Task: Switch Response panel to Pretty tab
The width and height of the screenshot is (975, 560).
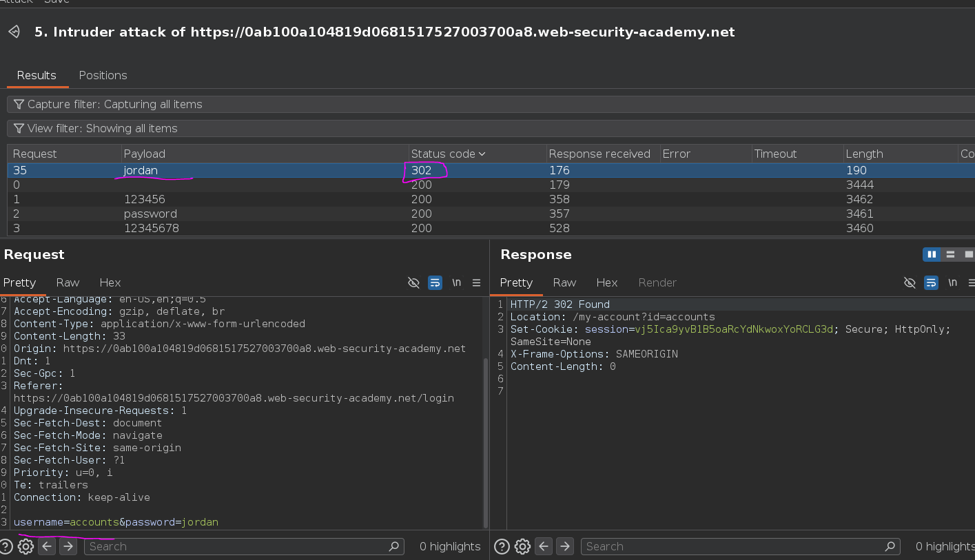Action: point(516,282)
